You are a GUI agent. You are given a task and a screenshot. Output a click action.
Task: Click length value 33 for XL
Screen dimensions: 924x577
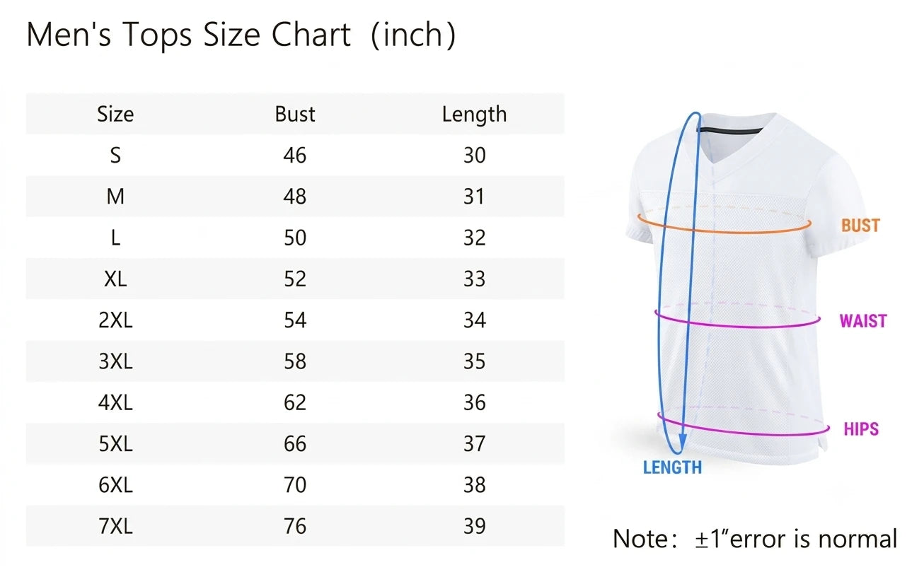475,279
